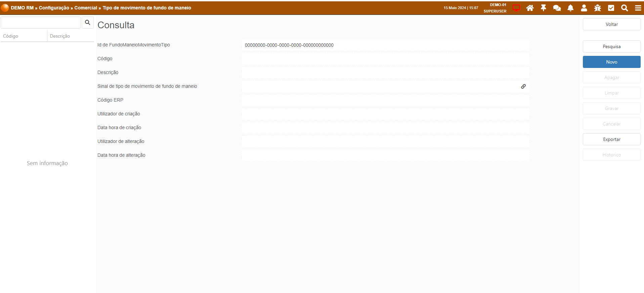The height and width of the screenshot is (293, 644).
Task: Click the Descrição input field
Action: click(385, 73)
